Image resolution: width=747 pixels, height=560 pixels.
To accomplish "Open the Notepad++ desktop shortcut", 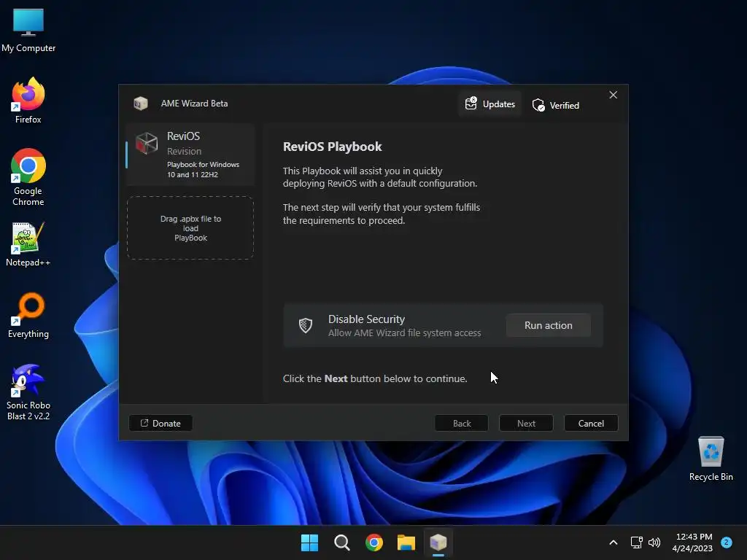I will coord(28,244).
